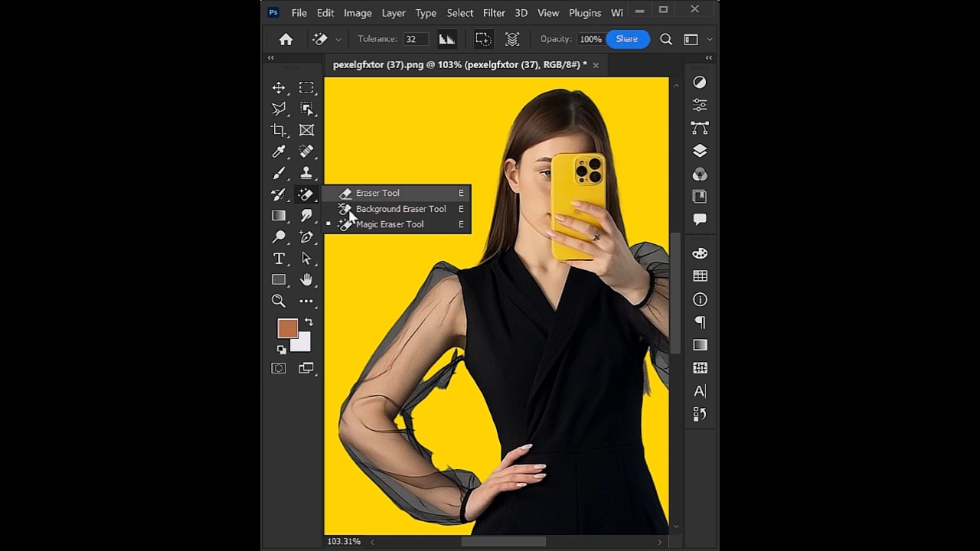The width and height of the screenshot is (980, 551).
Task: Toggle the Contiguous option
Action: click(483, 39)
